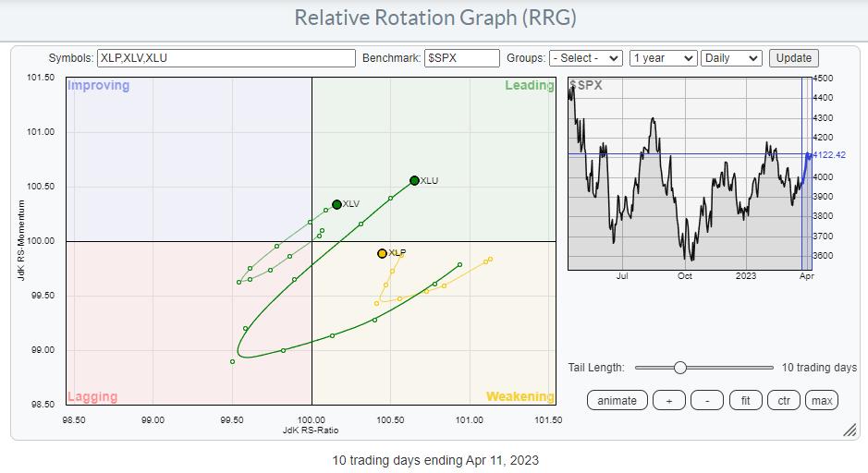Click the max button
Viewport: 868px width, 473px height.
pyautogui.click(x=821, y=400)
